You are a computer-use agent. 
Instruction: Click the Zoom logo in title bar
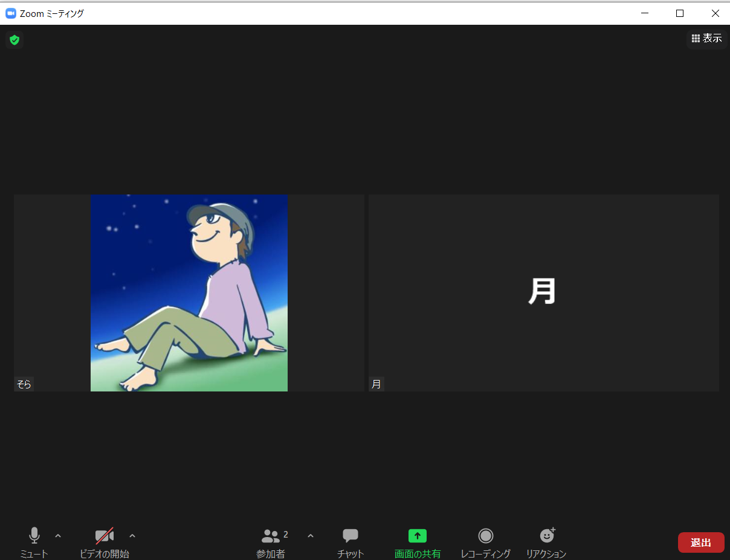point(10,13)
